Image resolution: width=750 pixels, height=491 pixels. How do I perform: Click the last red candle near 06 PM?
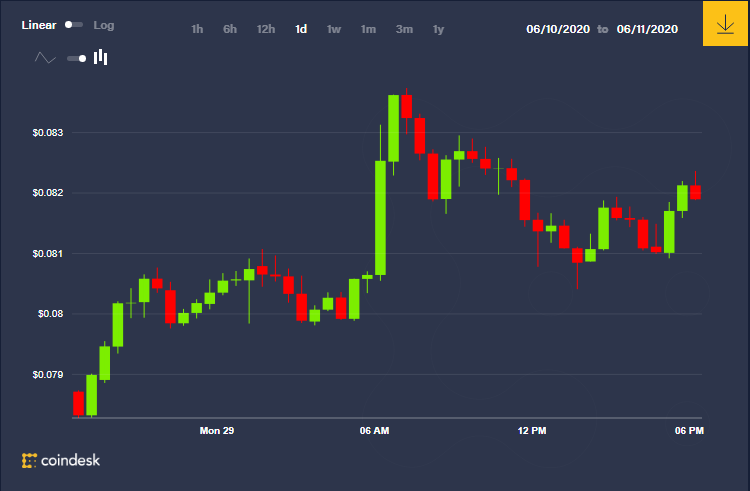(695, 192)
